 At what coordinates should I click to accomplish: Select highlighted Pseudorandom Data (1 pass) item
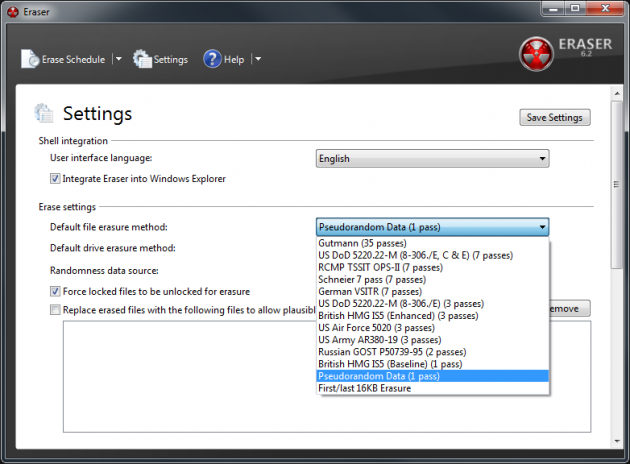(x=433, y=376)
